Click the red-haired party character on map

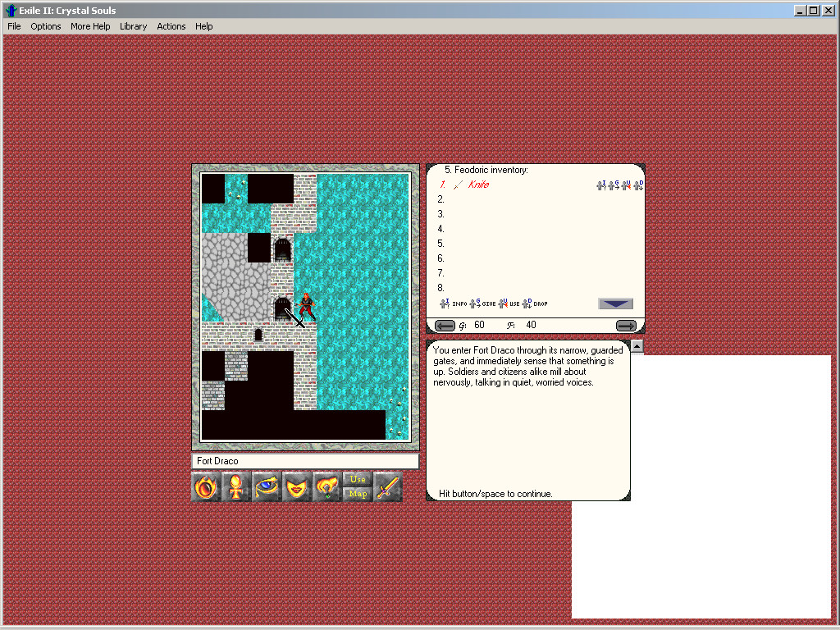point(306,307)
